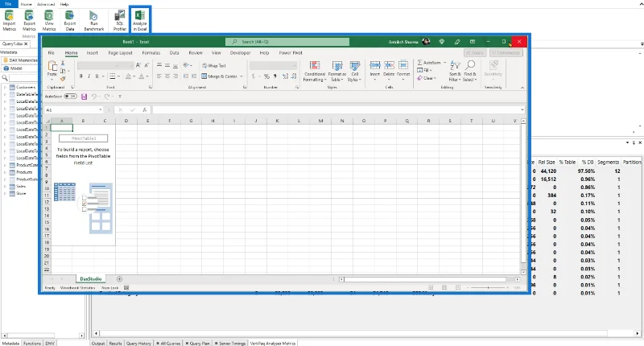Screen dimensions: 644x346
Task: Select column header M in Excel
Action: coord(320,121)
